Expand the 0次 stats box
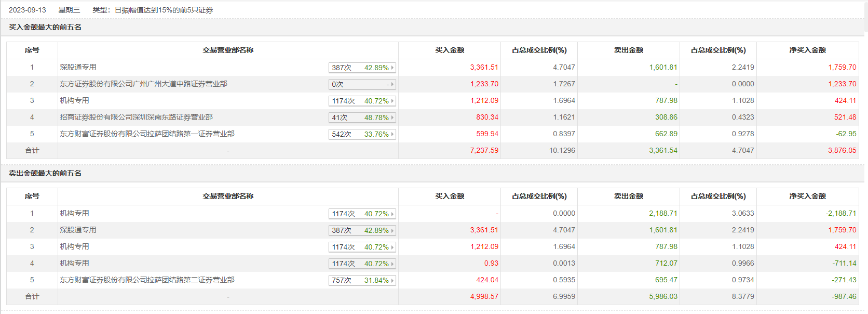 (362, 84)
